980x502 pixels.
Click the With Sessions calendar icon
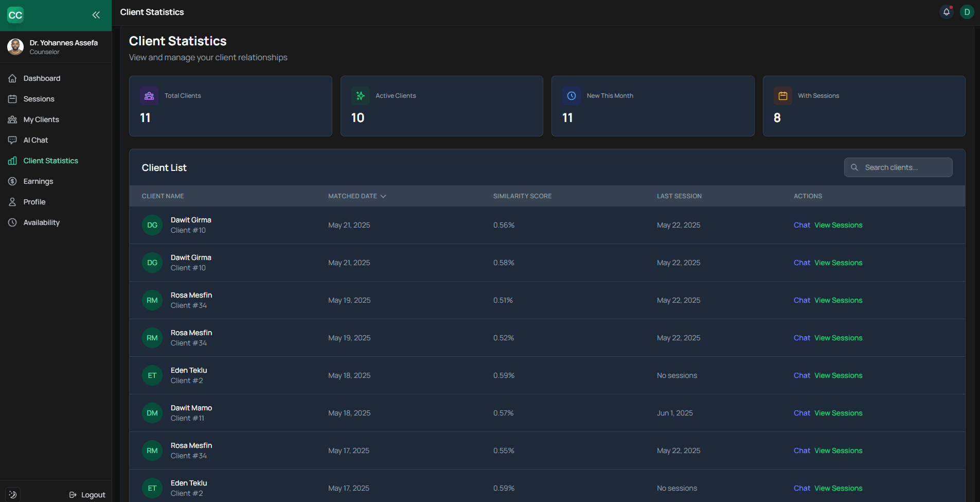(782, 96)
